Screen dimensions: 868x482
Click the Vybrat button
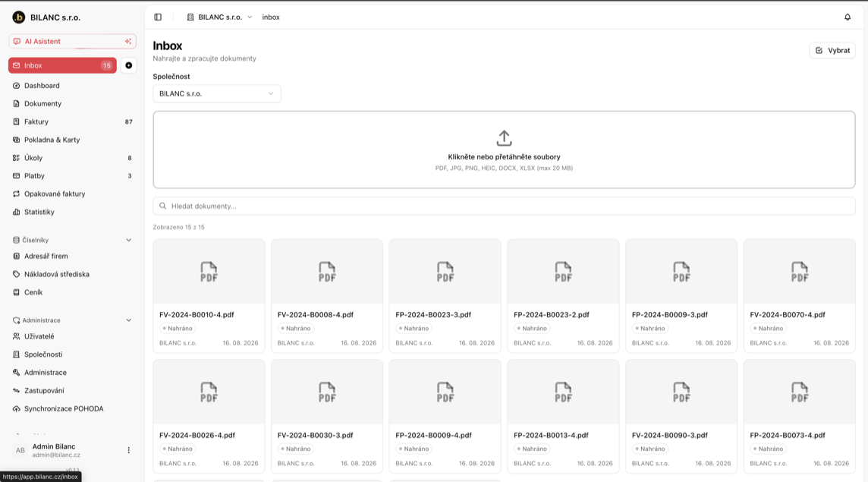click(832, 50)
